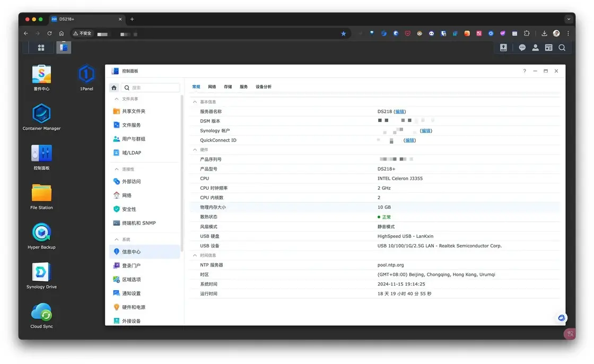
Task: Edit the QuickConnect ID
Action: point(409,140)
